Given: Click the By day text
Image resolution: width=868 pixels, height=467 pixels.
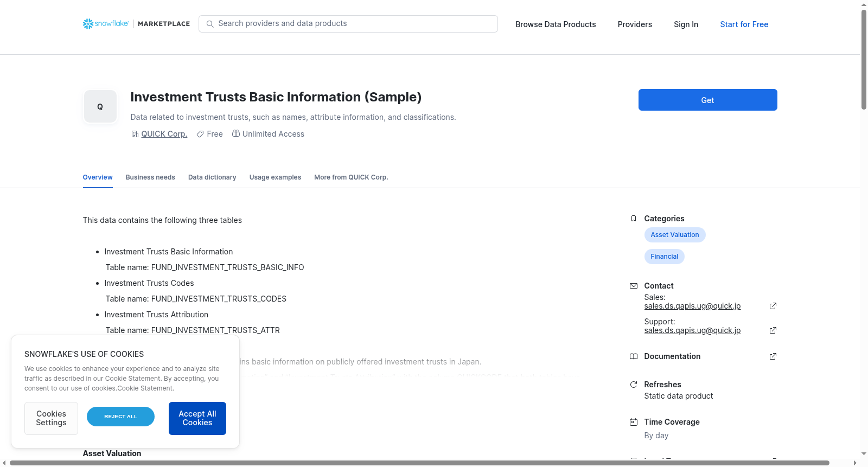Looking at the screenshot, I should point(656,436).
